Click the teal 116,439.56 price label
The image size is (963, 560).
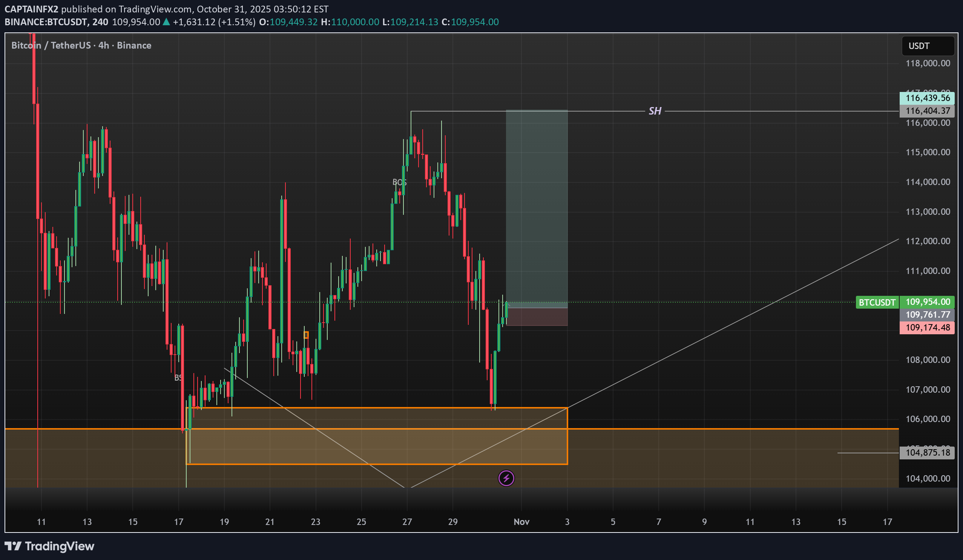click(927, 98)
